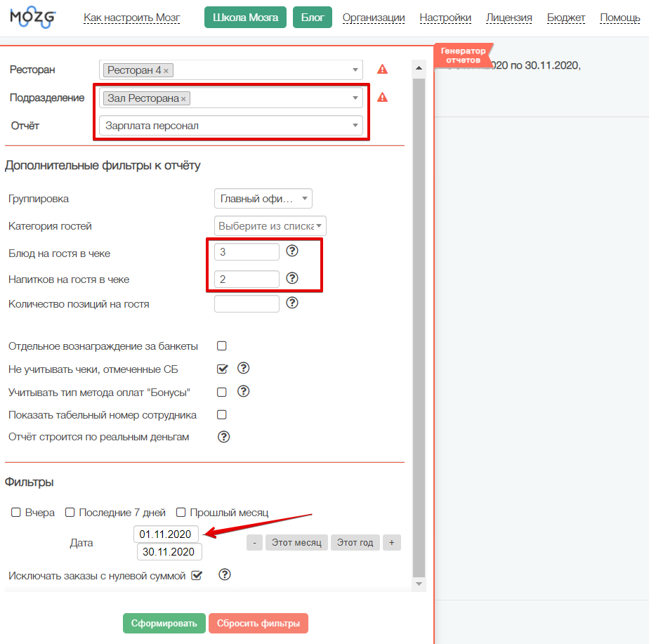Open help icon for Напитков на гостя
Image resolution: width=649 pixels, height=644 pixels.
(292, 278)
